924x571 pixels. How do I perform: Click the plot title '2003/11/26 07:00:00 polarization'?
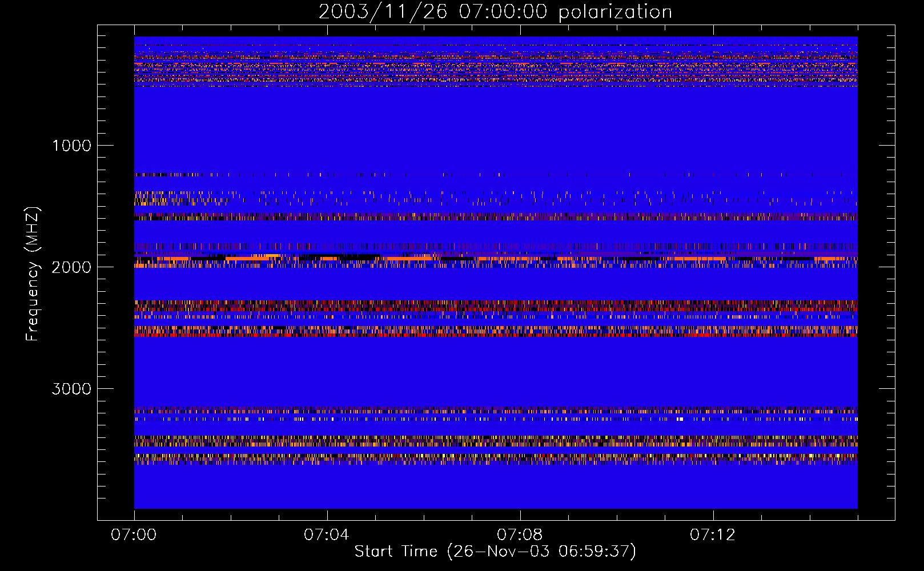coord(495,12)
